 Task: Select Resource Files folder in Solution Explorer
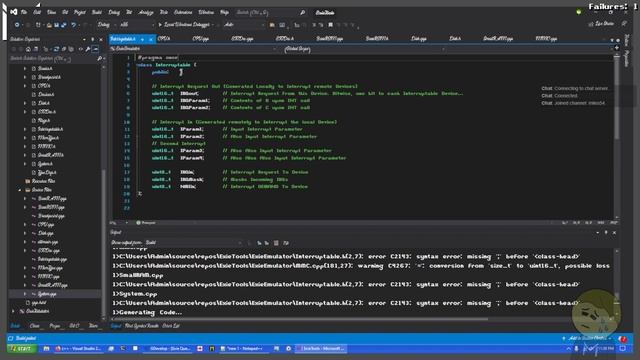[x=43, y=181]
